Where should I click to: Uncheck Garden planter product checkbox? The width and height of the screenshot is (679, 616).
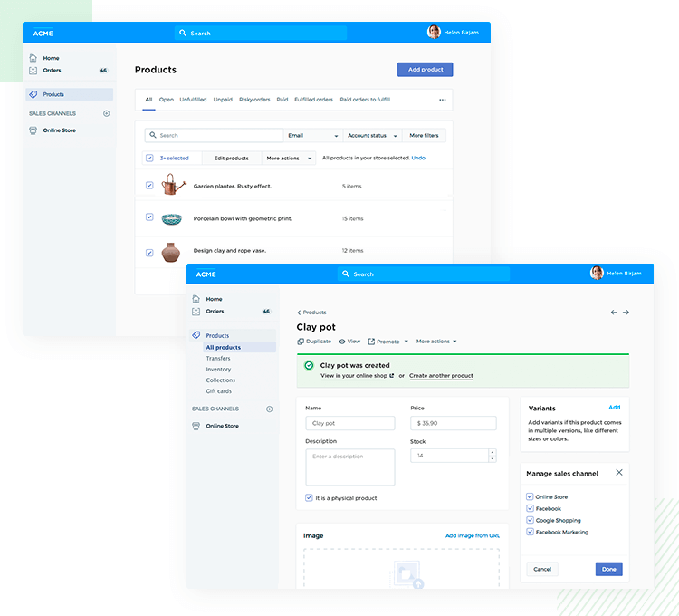pyautogui.click(x=149, y=186)
